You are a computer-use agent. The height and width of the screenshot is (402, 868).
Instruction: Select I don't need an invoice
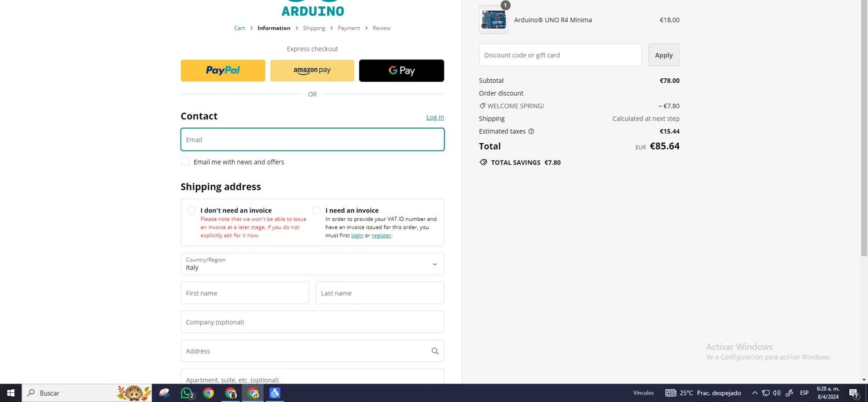tap(192, 210)
